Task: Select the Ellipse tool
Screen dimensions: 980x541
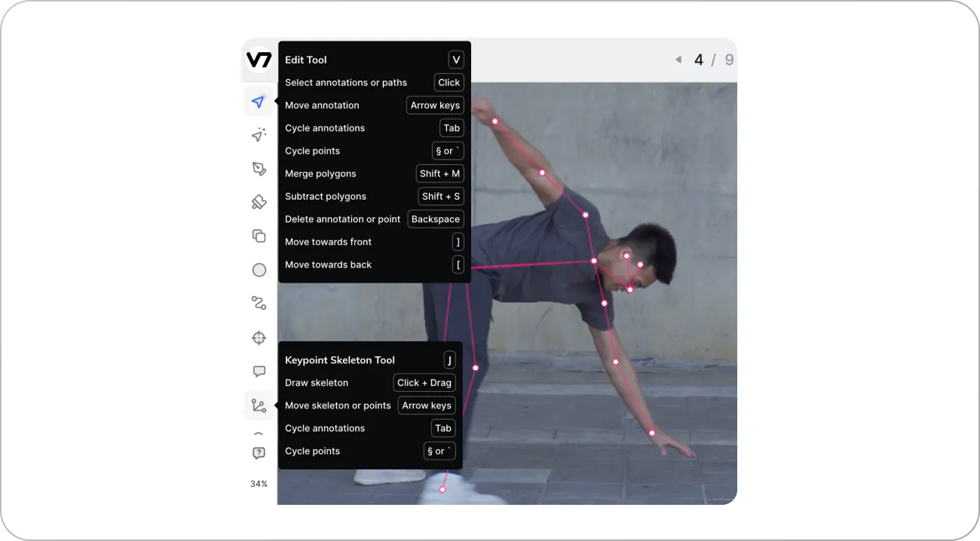Action: click(x=259, y=269)
